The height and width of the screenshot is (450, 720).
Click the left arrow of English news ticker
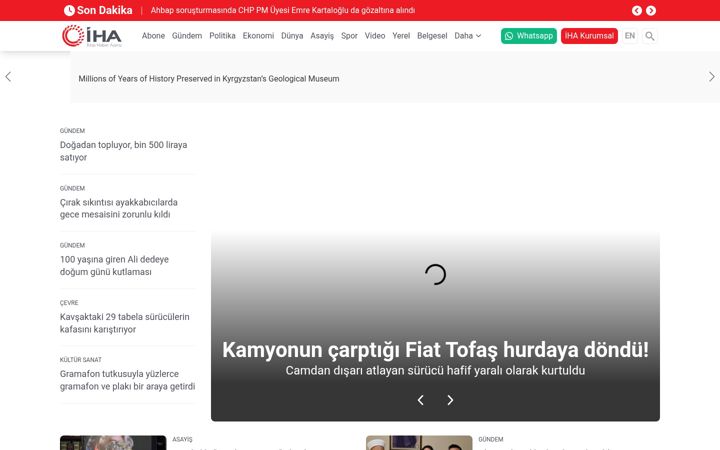pos(8,77)
